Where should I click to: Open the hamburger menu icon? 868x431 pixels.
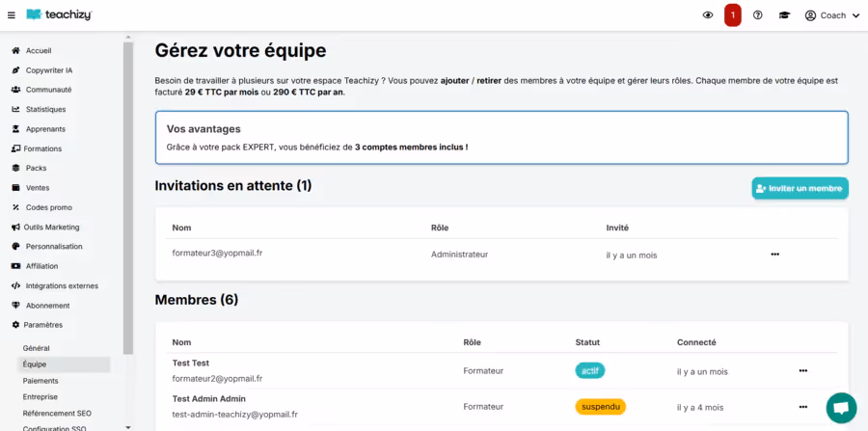click(11, 15)
